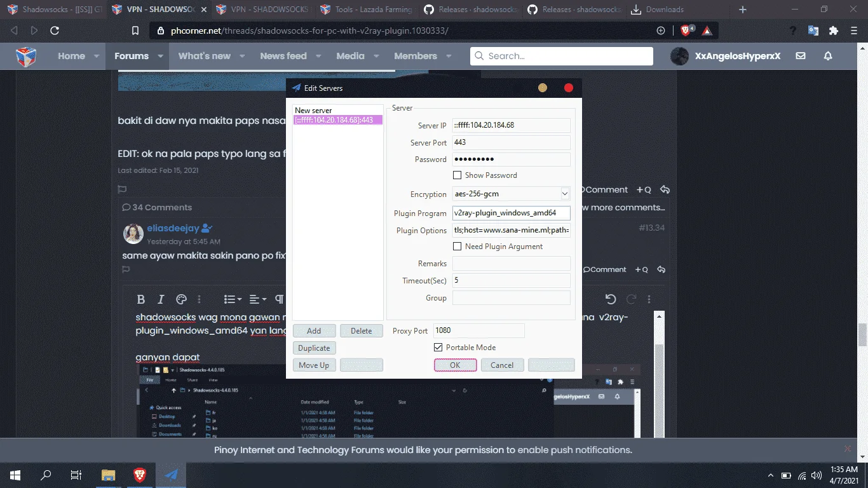Expand the News feed menu arrow
The width and height of the screenshot is (868, 488).
click(319, 56)
